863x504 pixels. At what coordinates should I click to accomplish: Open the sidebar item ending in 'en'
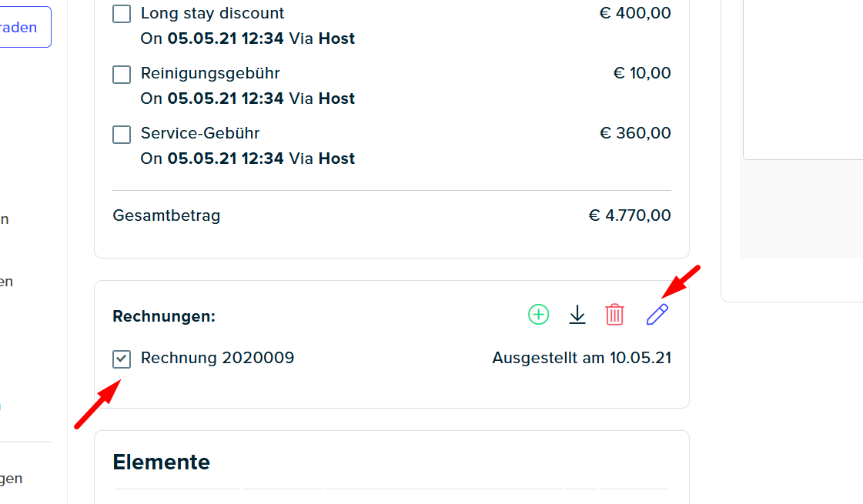coord(7,282)
